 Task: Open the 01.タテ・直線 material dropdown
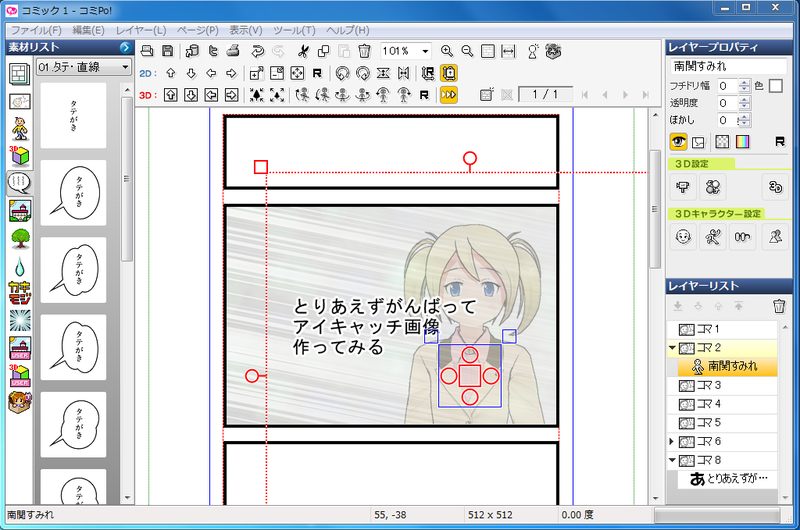(83, 67)
